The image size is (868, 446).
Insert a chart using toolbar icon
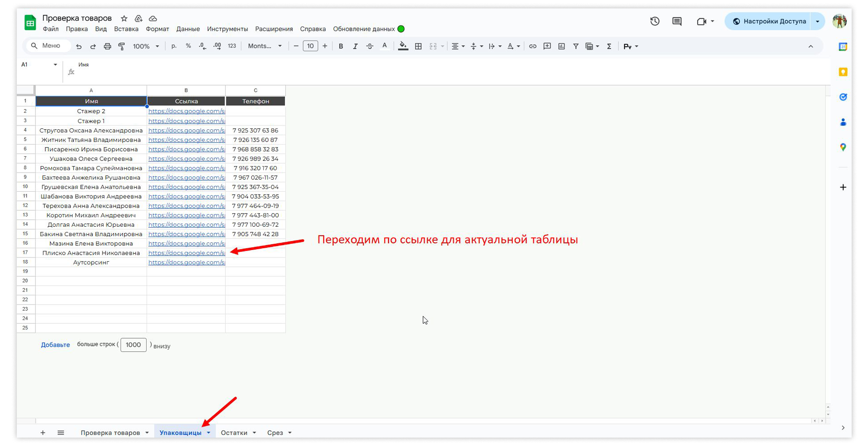[561, 46]
